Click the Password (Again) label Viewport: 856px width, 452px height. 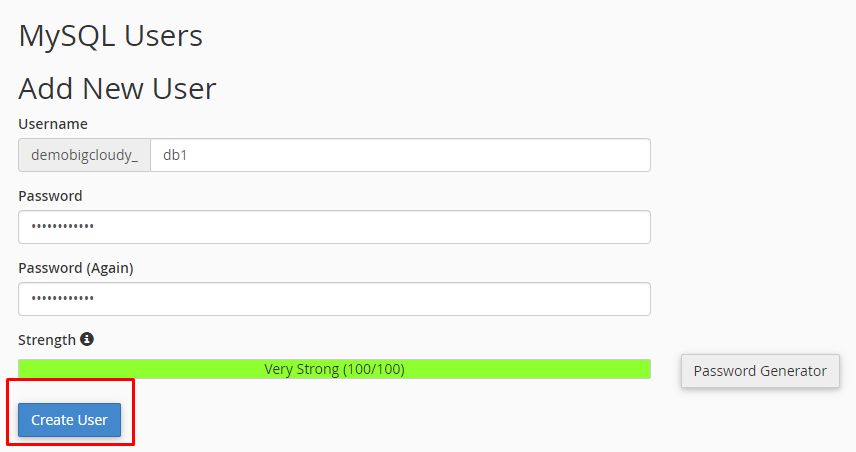coord(76,268)
